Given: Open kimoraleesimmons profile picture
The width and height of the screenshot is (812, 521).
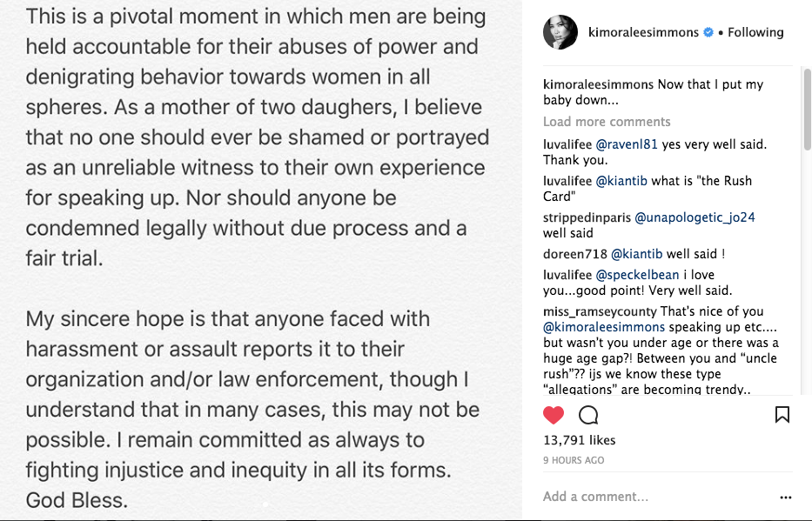Looking at the screenshot, I should point(560,33).
